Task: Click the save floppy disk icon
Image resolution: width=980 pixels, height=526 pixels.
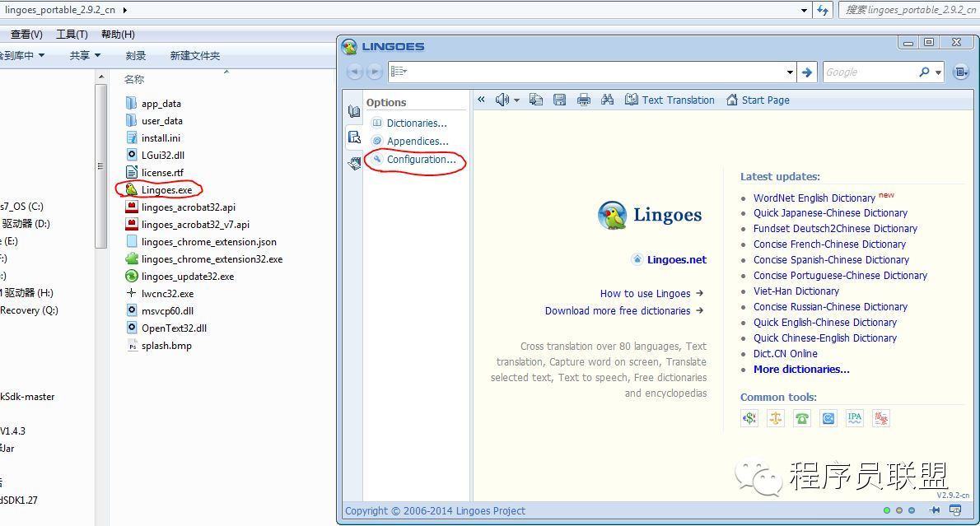Action: click(559, 100)
